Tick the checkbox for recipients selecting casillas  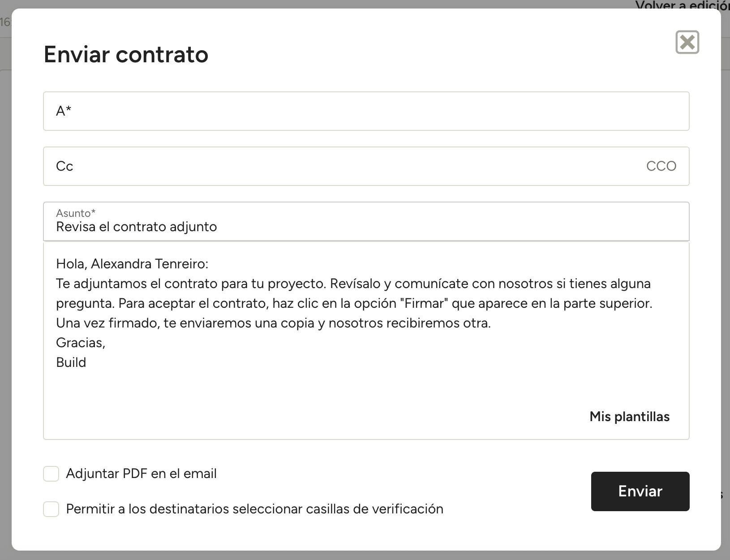point(51,509)
